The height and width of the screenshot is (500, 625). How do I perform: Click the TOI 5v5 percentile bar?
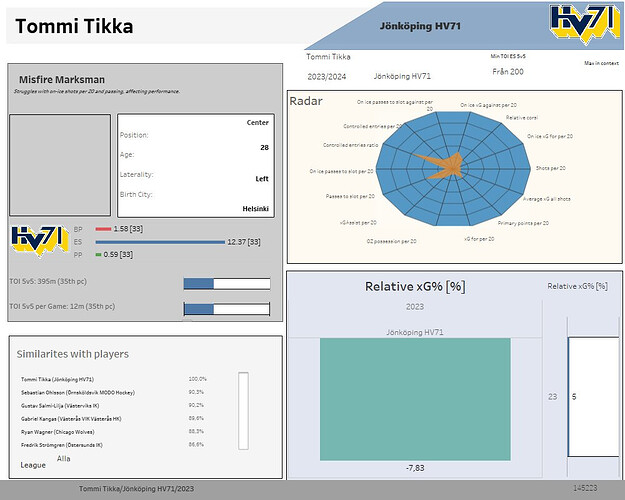pos(227,284)
